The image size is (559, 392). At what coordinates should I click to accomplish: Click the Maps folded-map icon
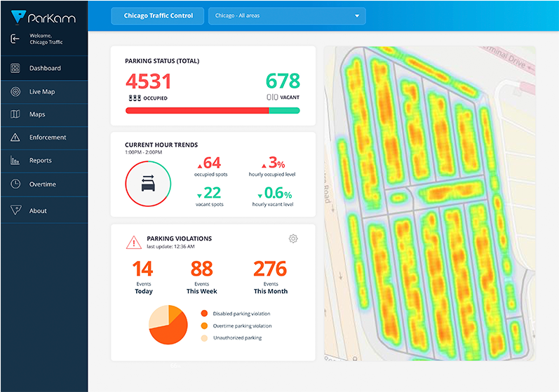click(x=15, y=114)
